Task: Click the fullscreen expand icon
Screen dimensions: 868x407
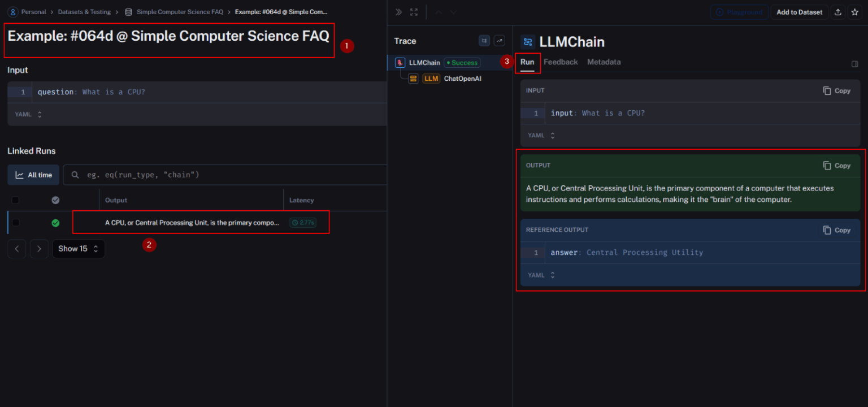Action: tap(414, 12)
